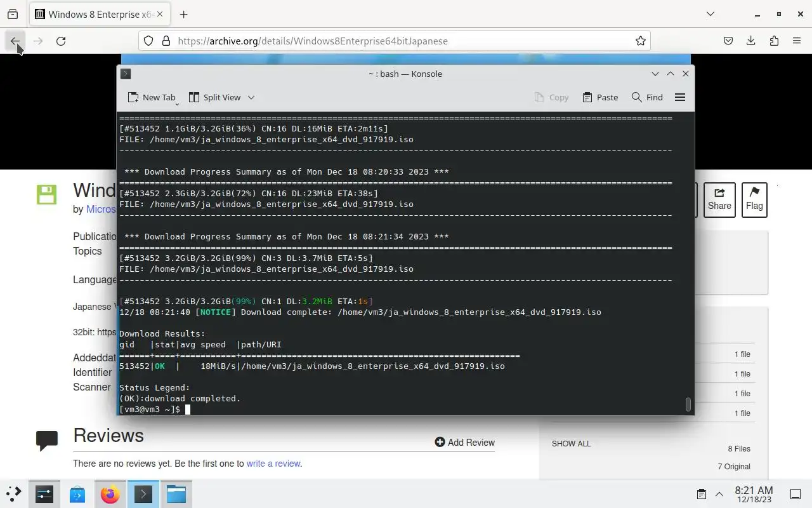Toggle Konsole keep below others button
Screen dimensions: 812x508
[x=655, y=74]
